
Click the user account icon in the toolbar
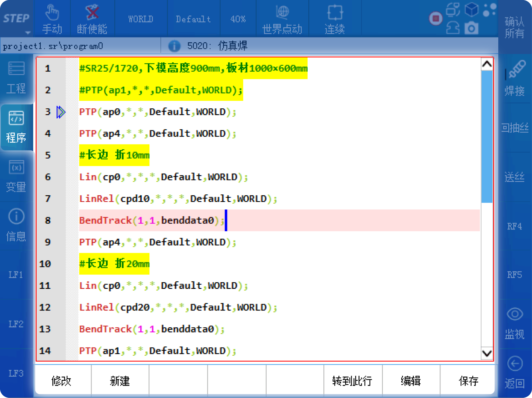453,28
